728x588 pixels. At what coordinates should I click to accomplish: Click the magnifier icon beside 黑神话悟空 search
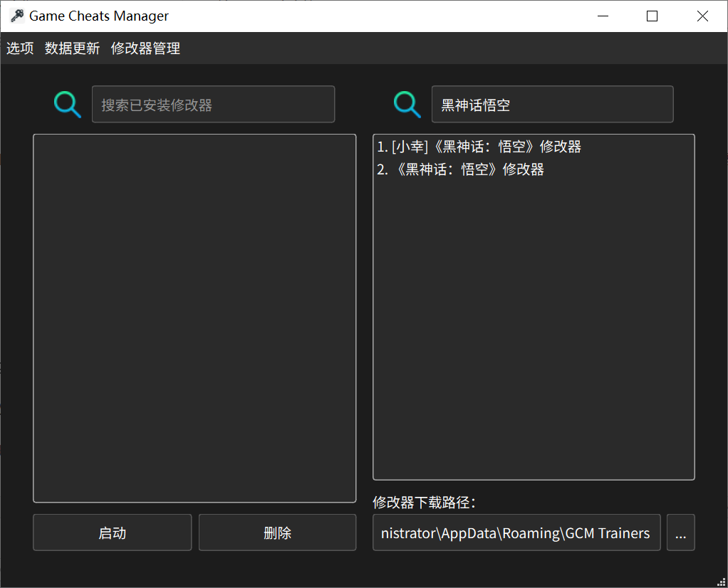407,105
